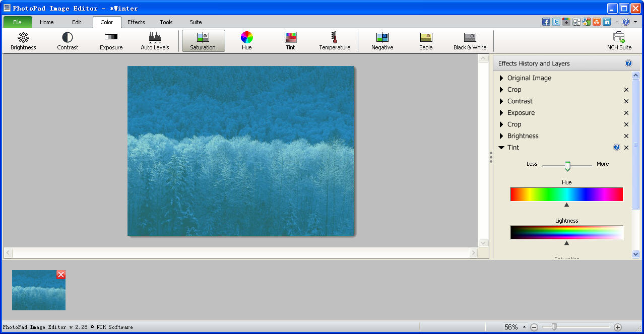Open the Hue color wheel tool
The width and height of the screenshot is (644, 334).
(247, 41)
